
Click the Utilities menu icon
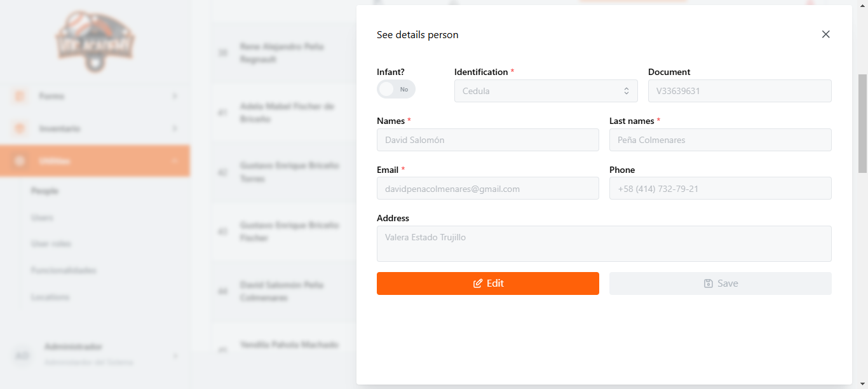[20, 161]
